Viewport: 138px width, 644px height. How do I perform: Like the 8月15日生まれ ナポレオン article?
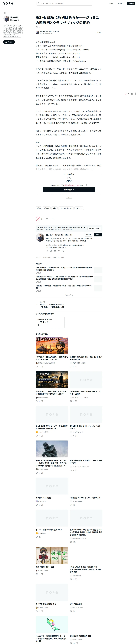(x=71, y=436)
